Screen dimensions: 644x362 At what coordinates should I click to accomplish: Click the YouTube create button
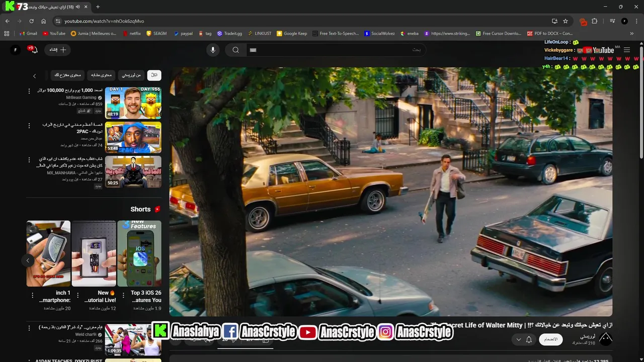pos(57,50)
